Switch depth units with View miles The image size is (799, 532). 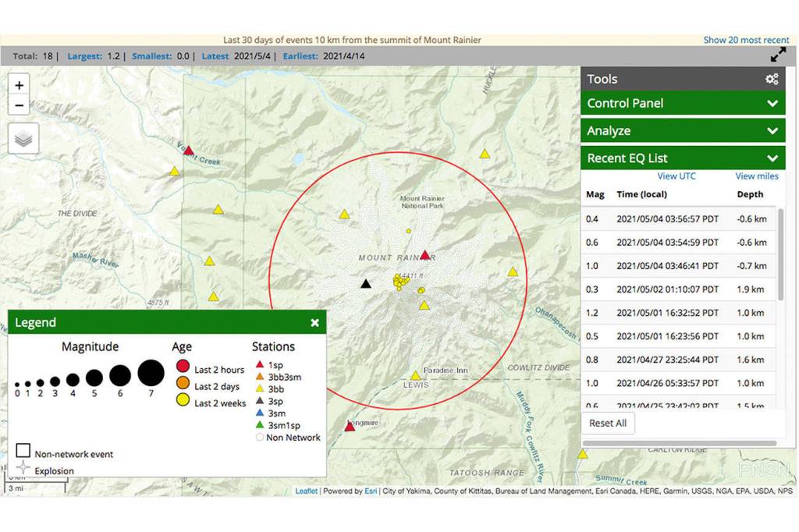click(757, 176)
